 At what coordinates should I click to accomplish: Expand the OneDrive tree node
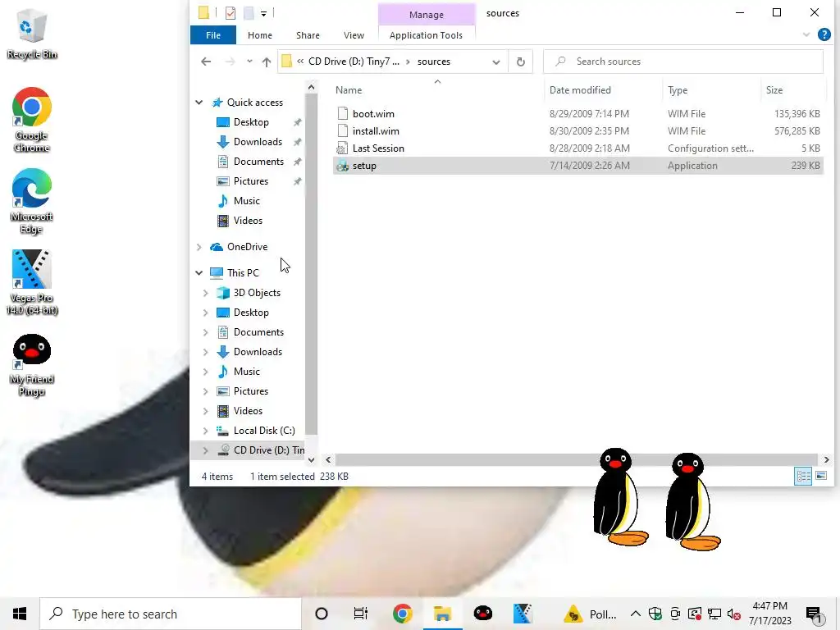coord(199,247)
